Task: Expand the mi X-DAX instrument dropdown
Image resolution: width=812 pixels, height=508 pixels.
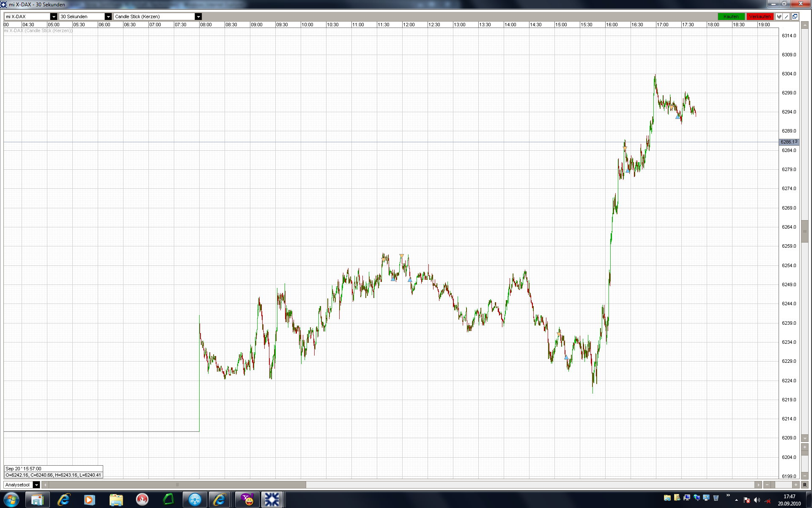Action: tap(53, 17)
